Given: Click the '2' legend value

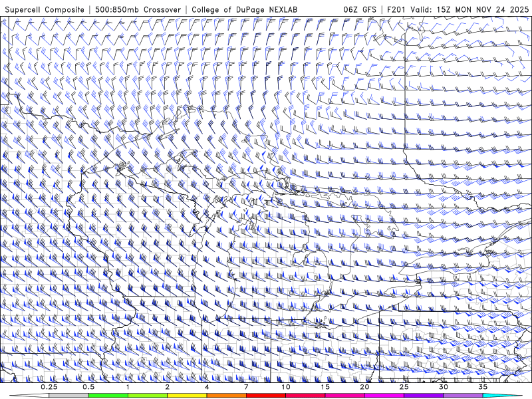Looking at the screenshot, I should tap(168, 387).
